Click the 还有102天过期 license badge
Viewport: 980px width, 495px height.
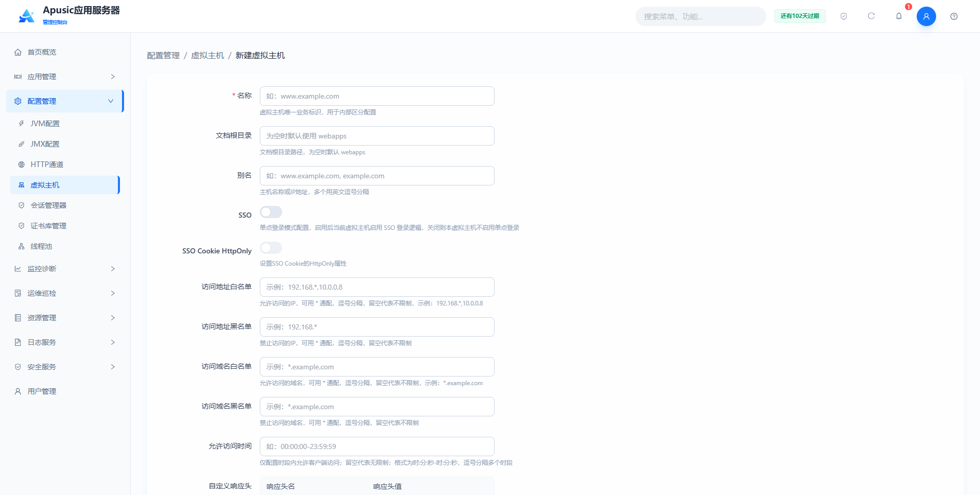click(800, 16)
